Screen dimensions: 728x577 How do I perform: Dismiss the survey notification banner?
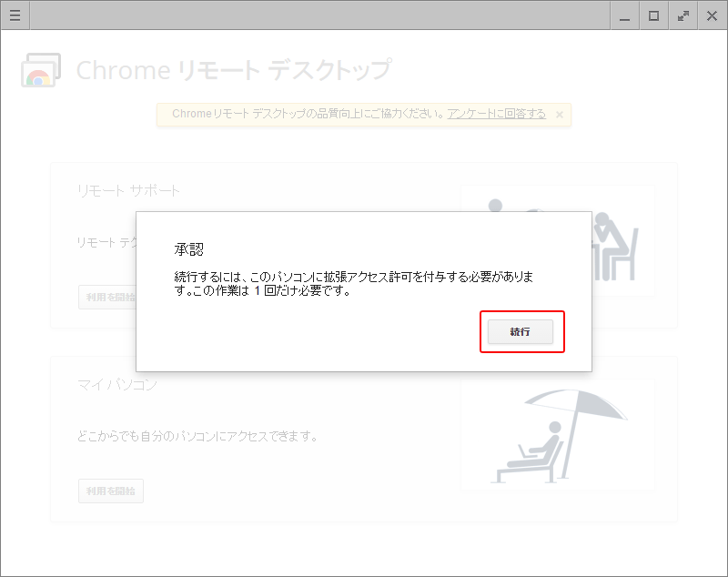[x=560, y=114]
